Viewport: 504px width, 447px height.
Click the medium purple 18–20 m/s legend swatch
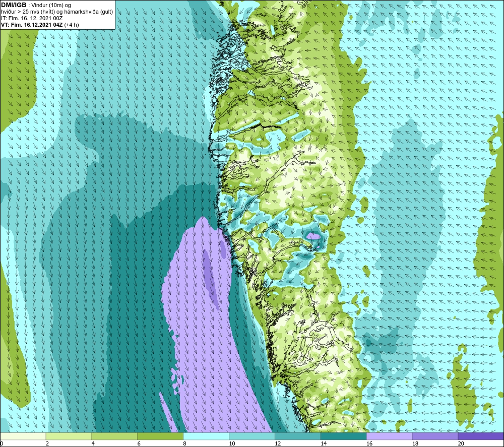(x=435, y=436)
